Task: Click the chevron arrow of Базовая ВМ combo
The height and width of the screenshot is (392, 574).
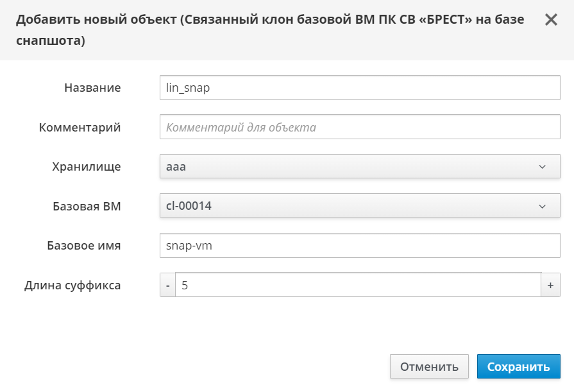Action: tap(543, 206)
